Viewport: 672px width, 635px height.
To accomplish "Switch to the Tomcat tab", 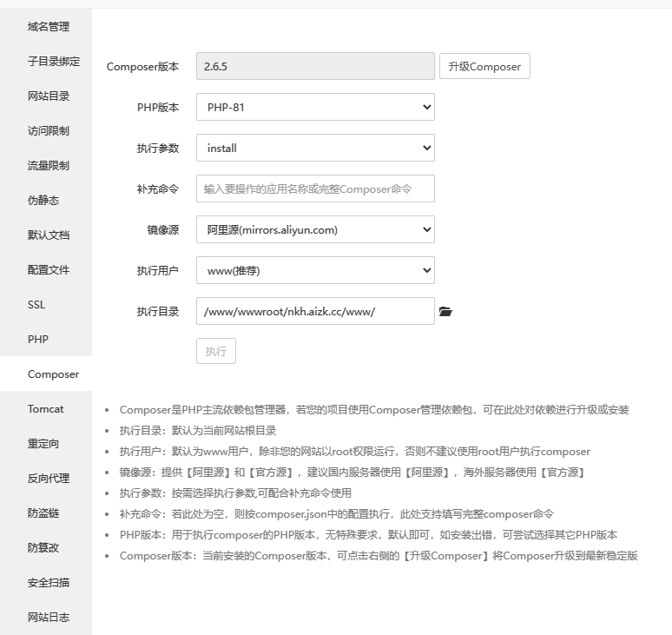I will point(46,408).
